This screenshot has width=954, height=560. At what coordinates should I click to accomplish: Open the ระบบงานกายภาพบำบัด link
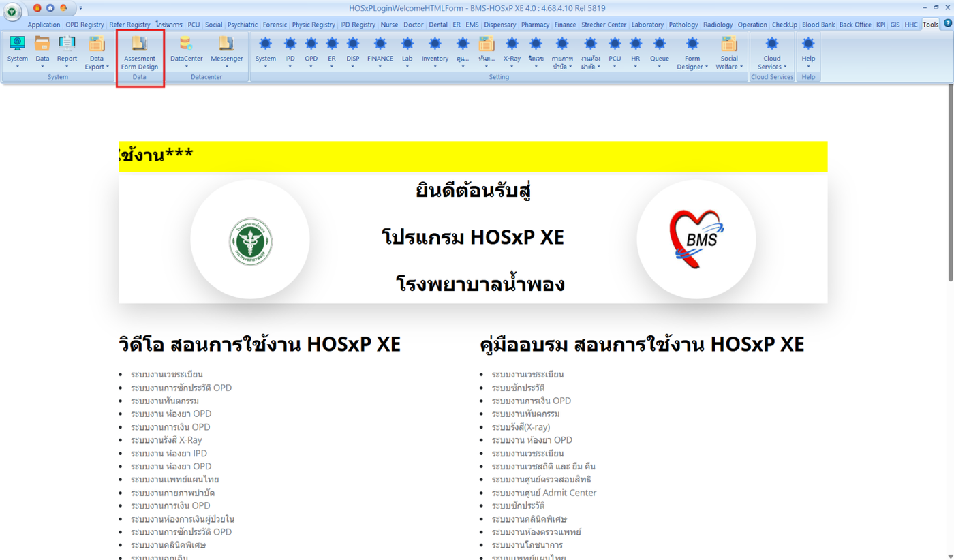[x=173, y=493]
